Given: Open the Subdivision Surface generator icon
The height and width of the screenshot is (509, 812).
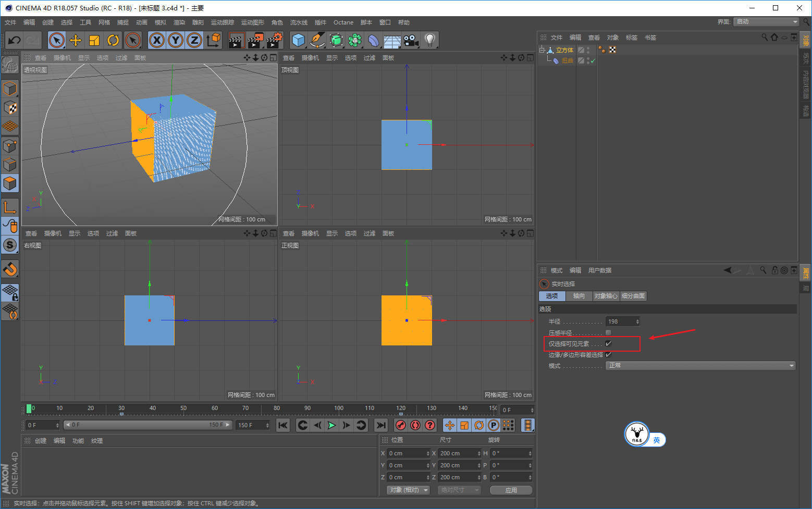Looking at the screenshot, I should point(336,40).
